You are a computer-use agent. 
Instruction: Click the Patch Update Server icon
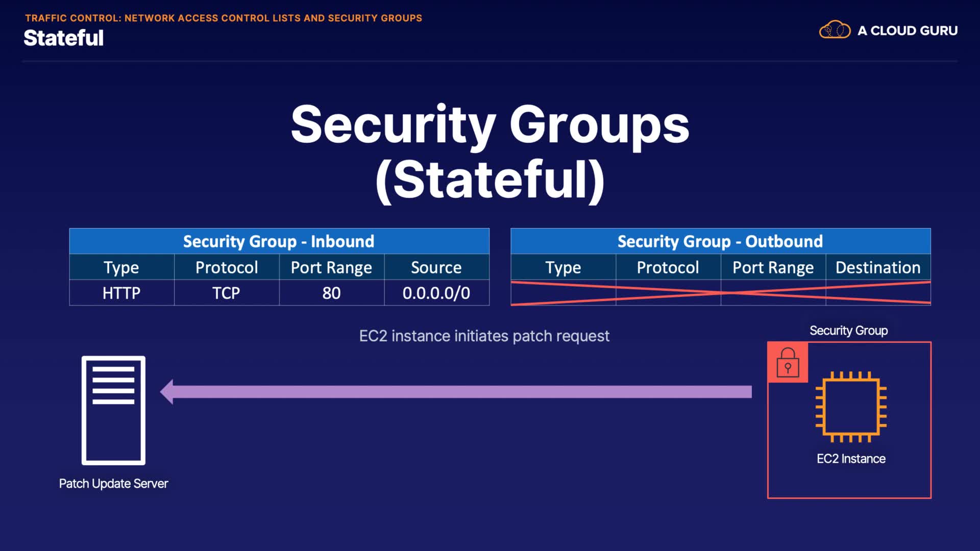click(x=113, y=410)
